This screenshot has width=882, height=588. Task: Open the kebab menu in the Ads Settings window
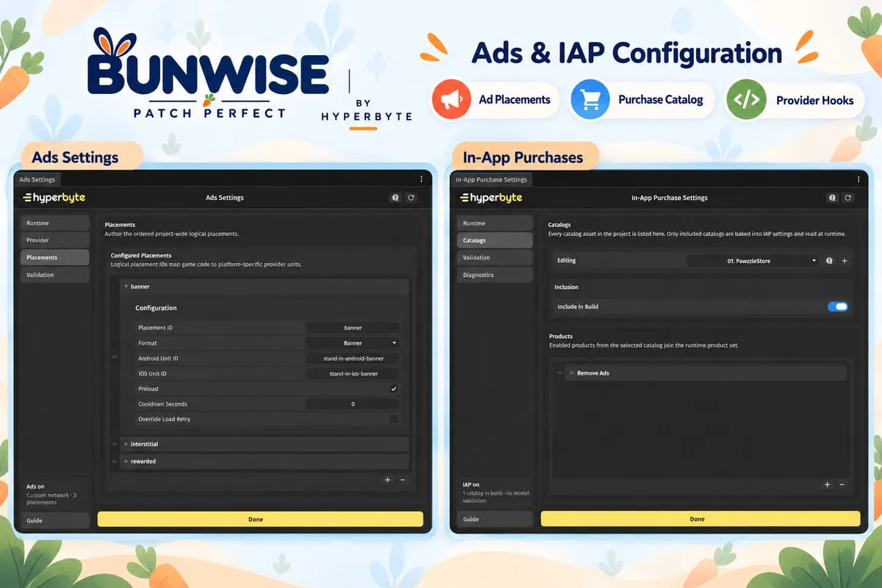[x=421, y=179]
